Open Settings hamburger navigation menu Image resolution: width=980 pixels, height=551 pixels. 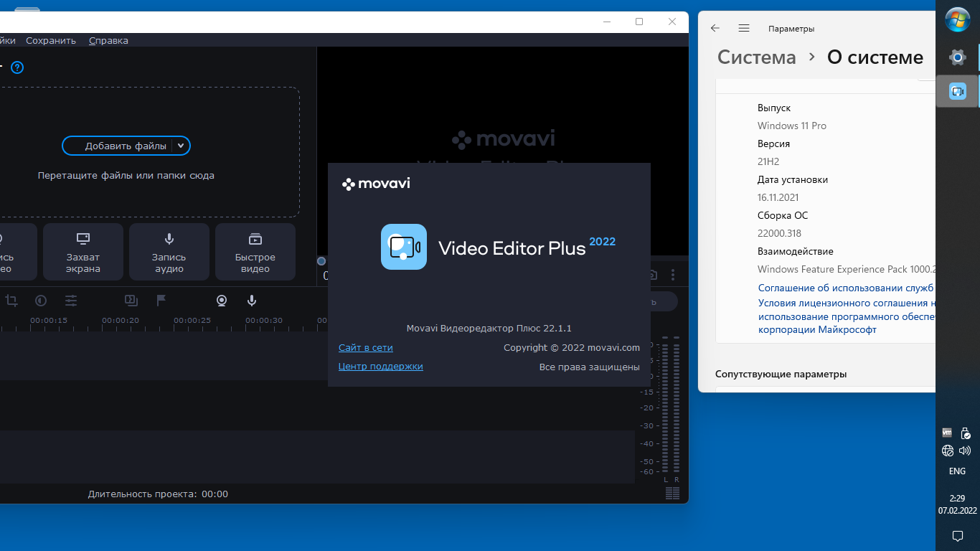[744, 29]
